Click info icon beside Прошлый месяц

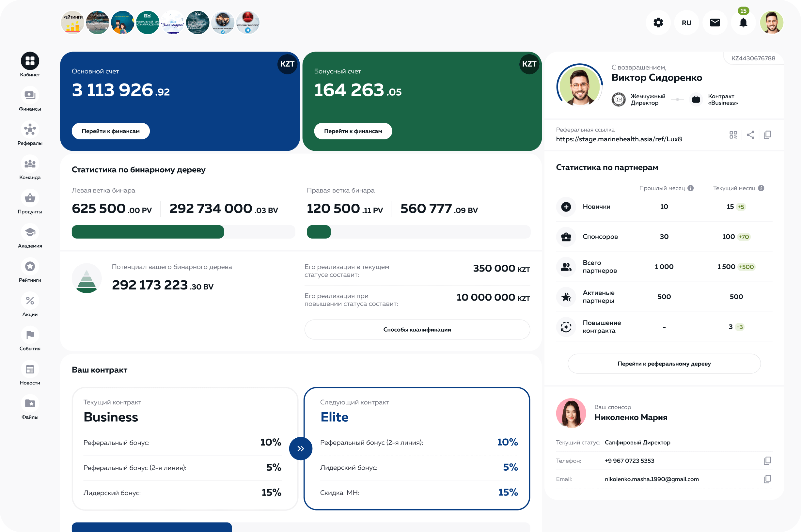click(690, 188)
